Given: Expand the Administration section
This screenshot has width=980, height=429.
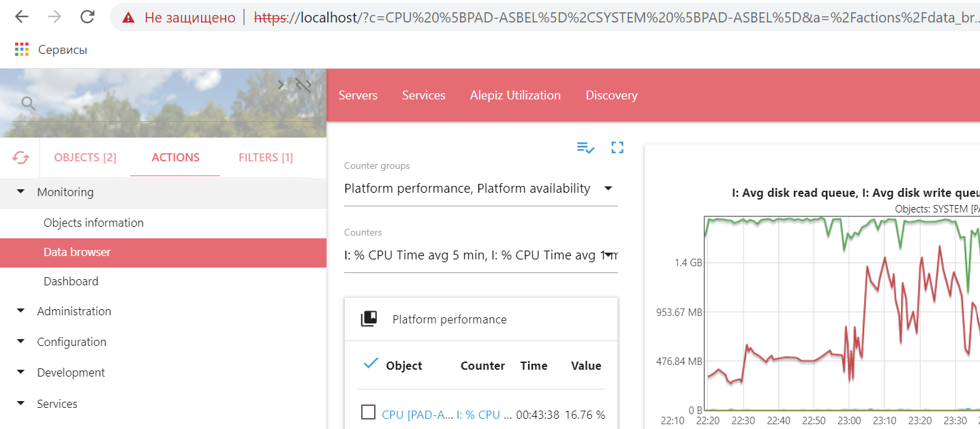Looking at the screenshot, I should coord(21,311).
